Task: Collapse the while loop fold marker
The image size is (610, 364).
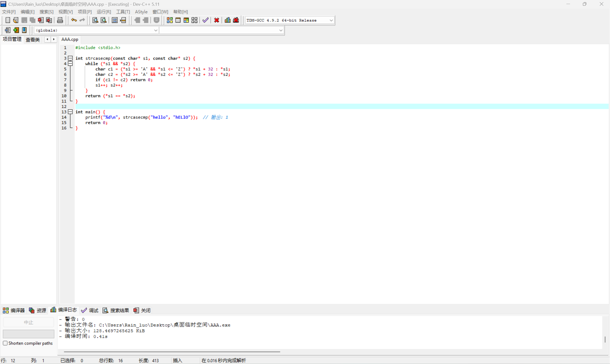Action: click(71, 64)
